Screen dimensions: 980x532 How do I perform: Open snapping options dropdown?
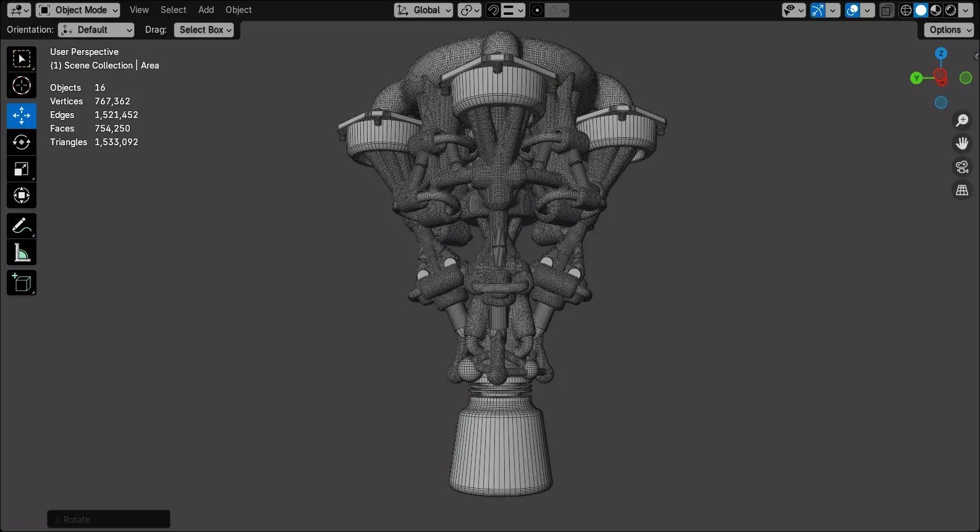coord(513,10)
